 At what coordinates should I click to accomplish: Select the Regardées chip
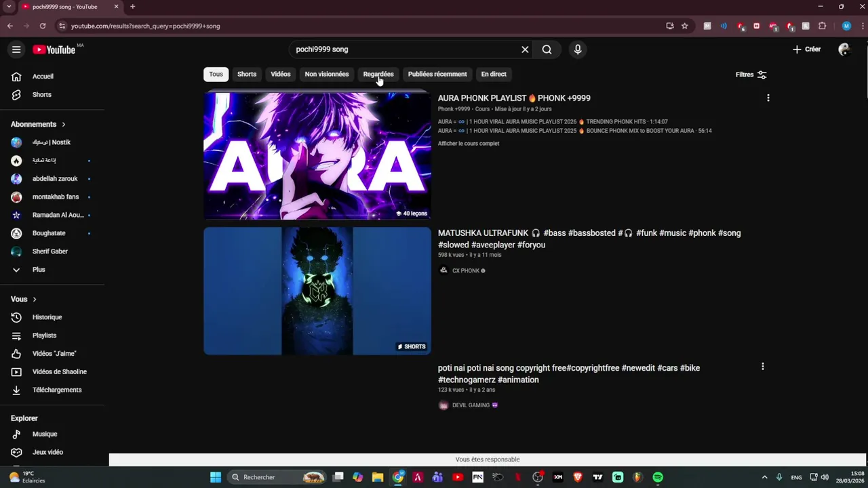(378, 74)
